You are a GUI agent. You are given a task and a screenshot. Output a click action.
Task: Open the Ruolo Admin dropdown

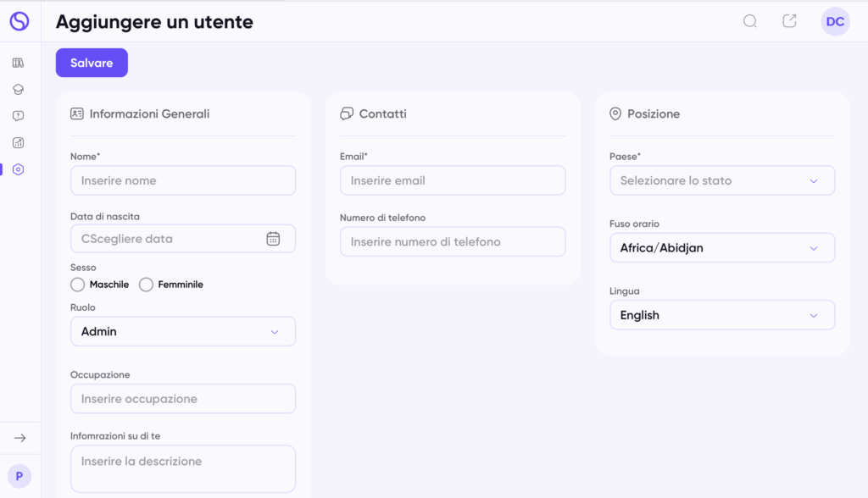coord(183,331)
